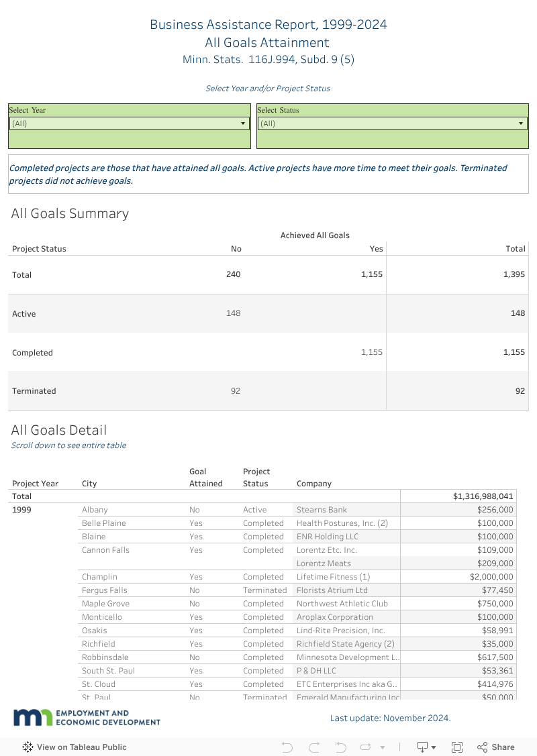537x756 pixels.
Task: Open the Download options icon
Action: 426,747
